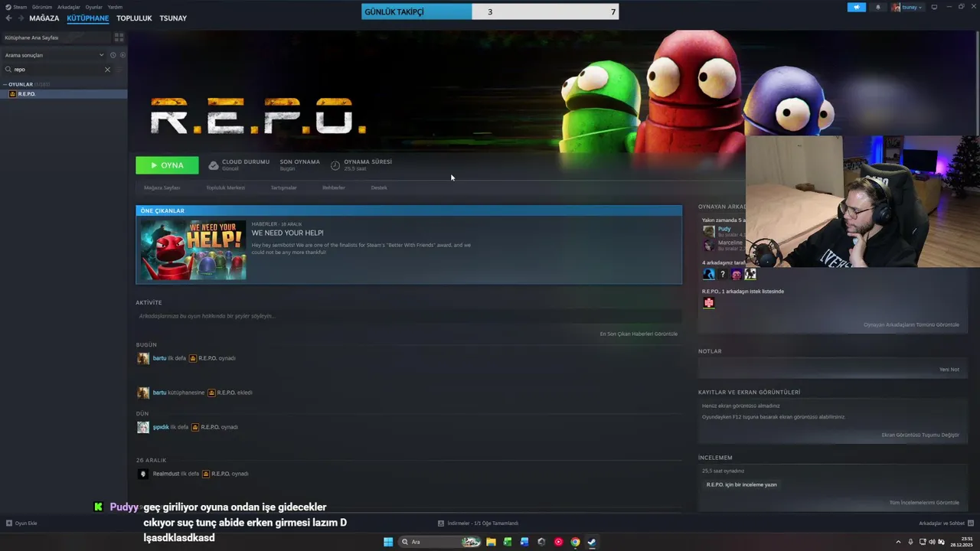Go to the MAĞAZA tab
The height and width of the screenshot is (551, 980).
coord(44,18)
